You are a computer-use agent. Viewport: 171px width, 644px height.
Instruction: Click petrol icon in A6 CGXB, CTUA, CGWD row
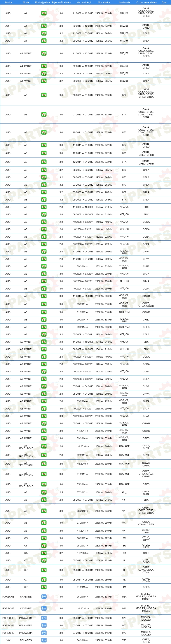[x=44, y=304]
